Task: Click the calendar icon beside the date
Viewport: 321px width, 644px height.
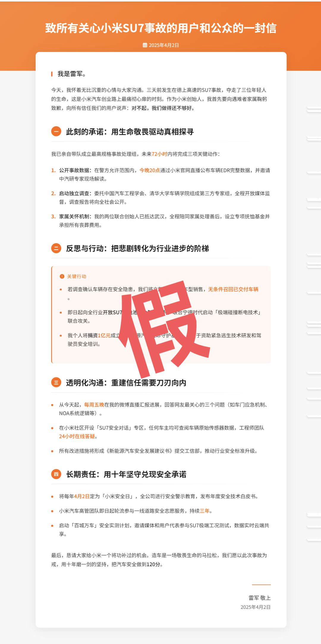Action: pyautogui.click(x=145, y=45)
